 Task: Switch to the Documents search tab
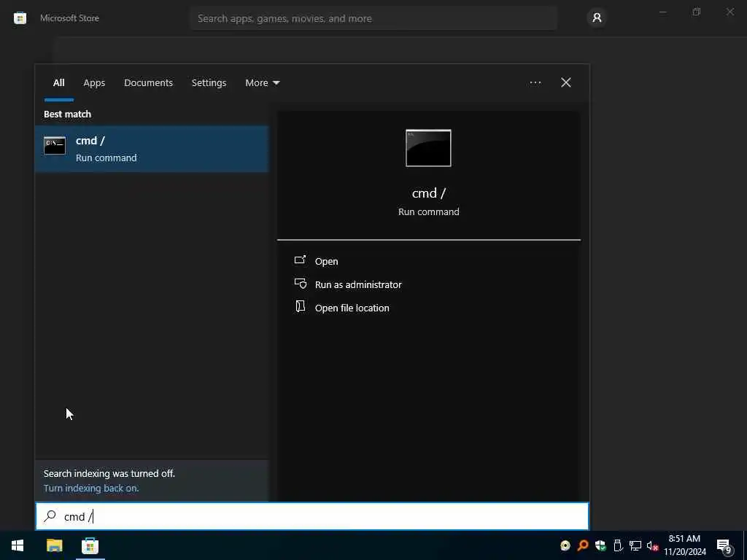(x=148, y=83)
